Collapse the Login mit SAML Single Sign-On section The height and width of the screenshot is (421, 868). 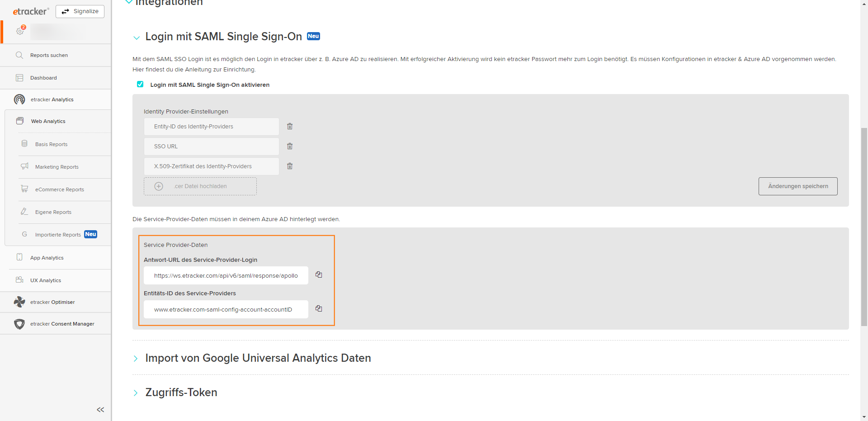coord(137,38)
